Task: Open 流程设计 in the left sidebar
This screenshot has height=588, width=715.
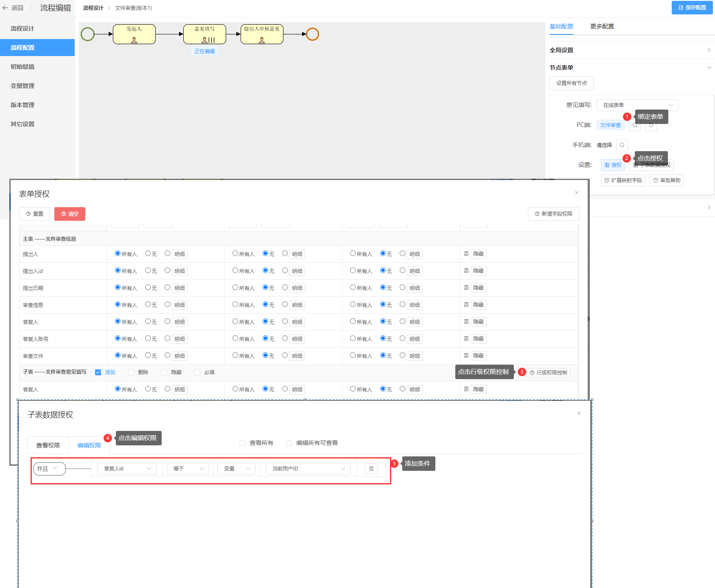Action: point(37,28)
